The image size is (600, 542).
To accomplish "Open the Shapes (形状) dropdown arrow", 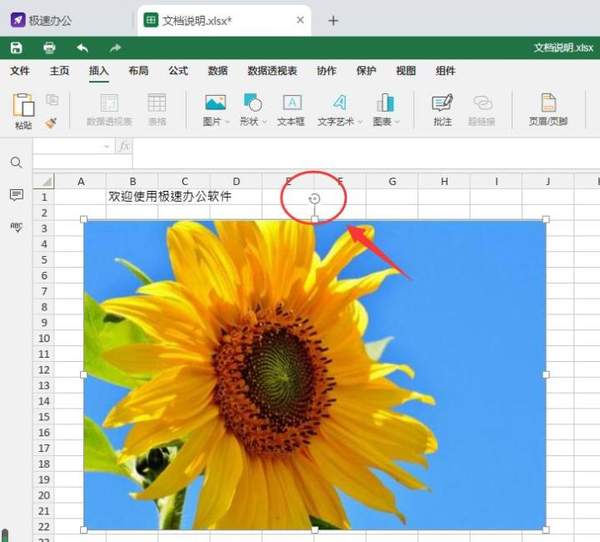I will point(264,122).
